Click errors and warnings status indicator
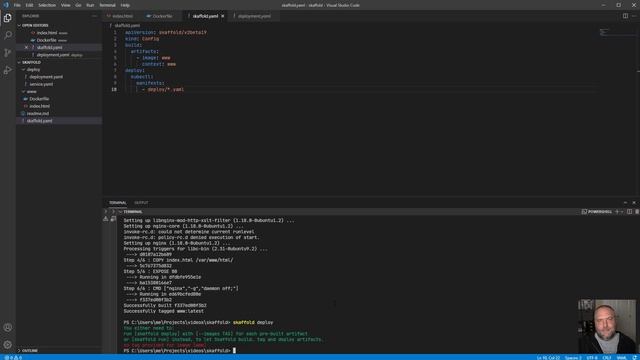 pyautogui.click(x=13, y=358)
